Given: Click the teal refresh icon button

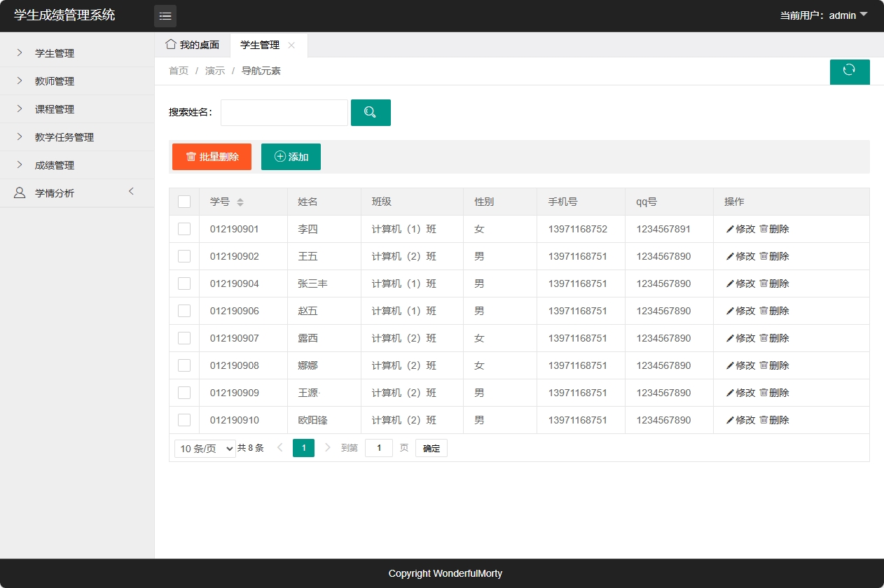Looking at the screenshot, I should coord(850,71).
